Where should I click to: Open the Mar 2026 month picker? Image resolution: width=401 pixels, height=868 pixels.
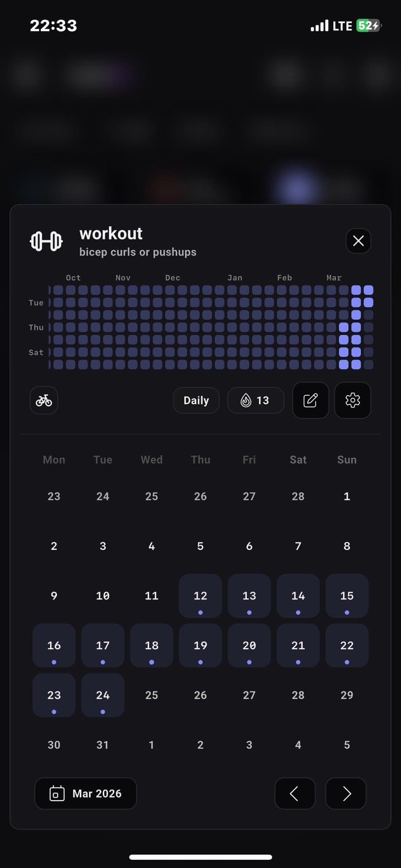pyautogui.click(x=85, y=794)
